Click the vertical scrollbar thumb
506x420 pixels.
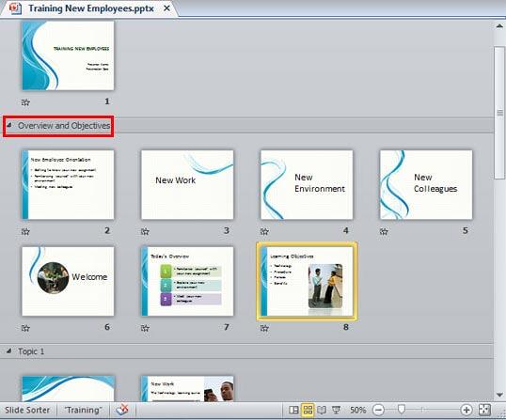pos(499,113)
